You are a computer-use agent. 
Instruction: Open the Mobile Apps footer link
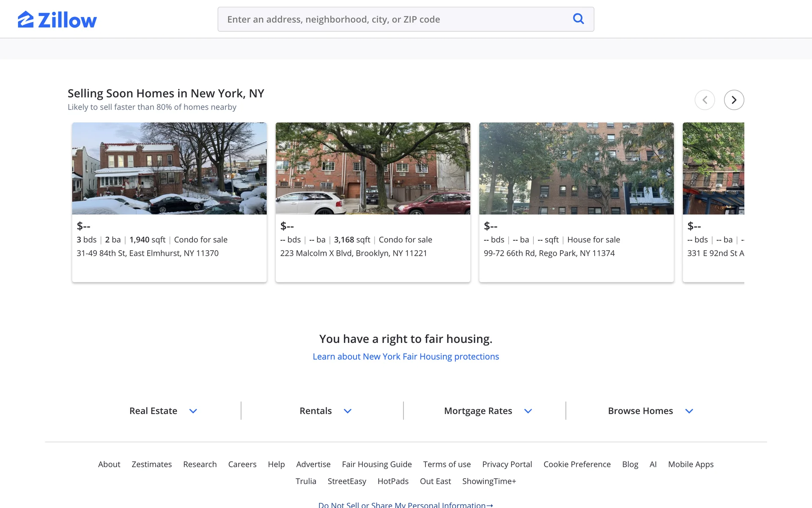coord(690,464)
